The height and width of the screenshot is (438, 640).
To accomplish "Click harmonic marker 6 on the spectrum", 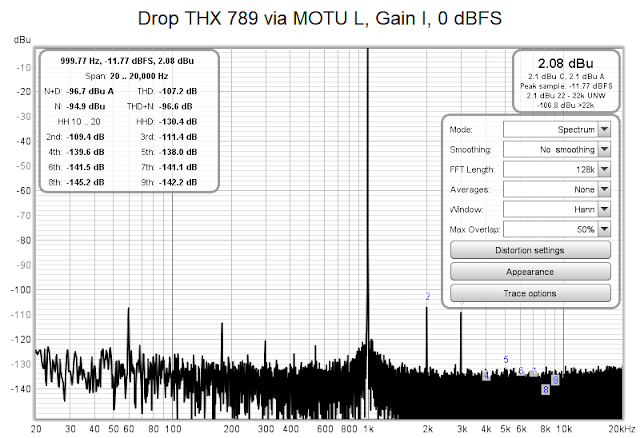I will pos(521,371).
